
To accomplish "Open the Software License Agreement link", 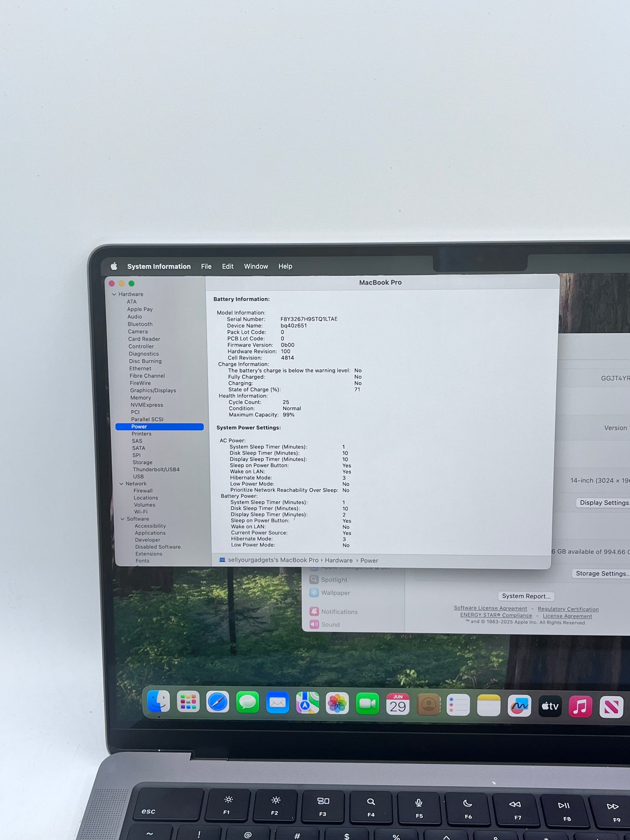I will point(490,608).
